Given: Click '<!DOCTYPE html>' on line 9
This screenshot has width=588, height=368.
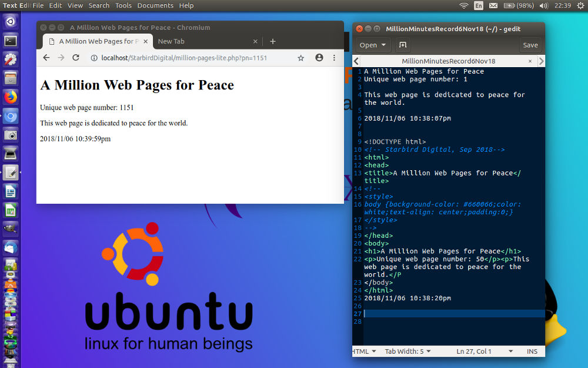Looking at the screenshot, I should coord(395,142).
